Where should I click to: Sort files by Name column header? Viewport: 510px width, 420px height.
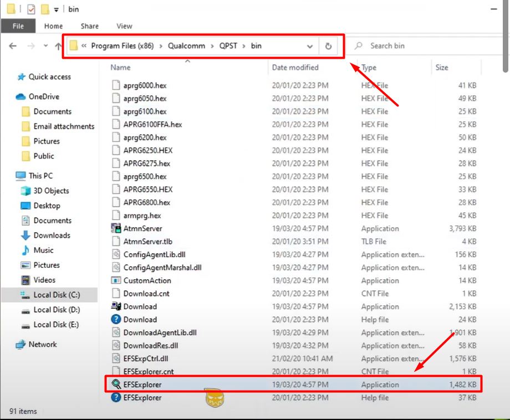120,67
